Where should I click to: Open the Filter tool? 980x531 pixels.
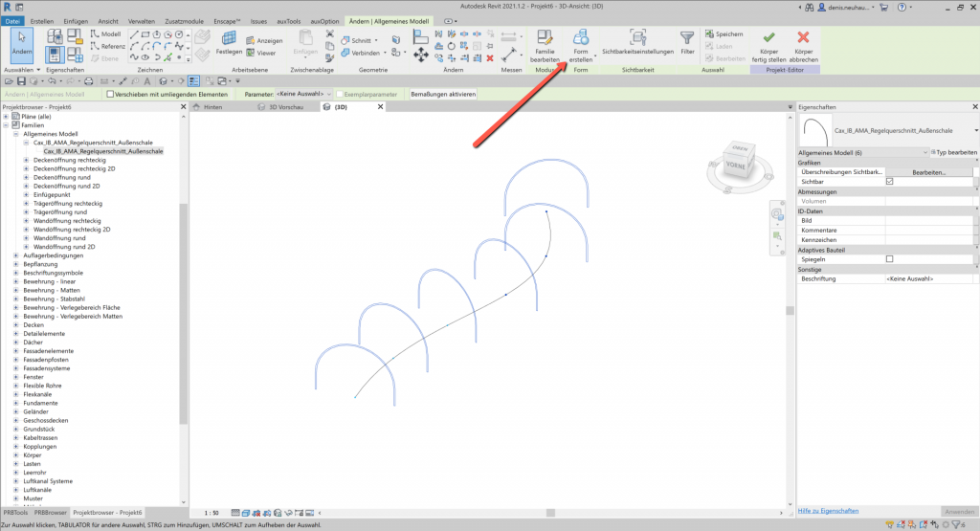point(687,42)
